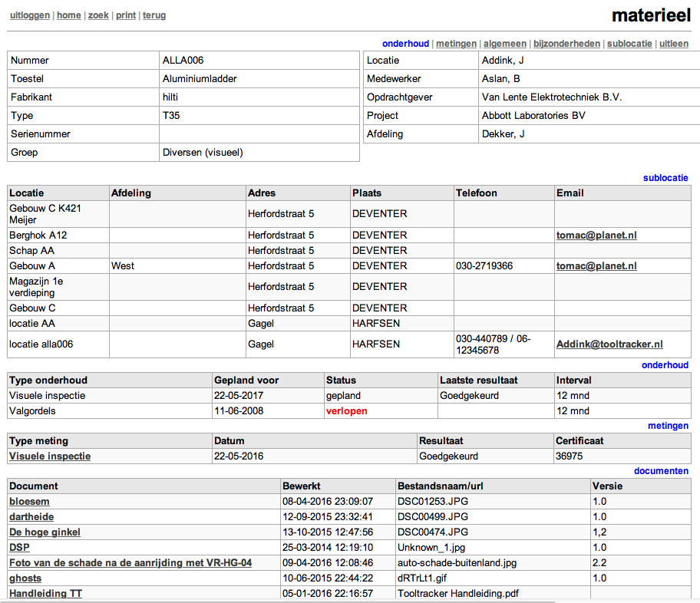This screenshot has height=603, width=700.
Task: Open the Handleiding TT document
Action: tap(45, 594)
